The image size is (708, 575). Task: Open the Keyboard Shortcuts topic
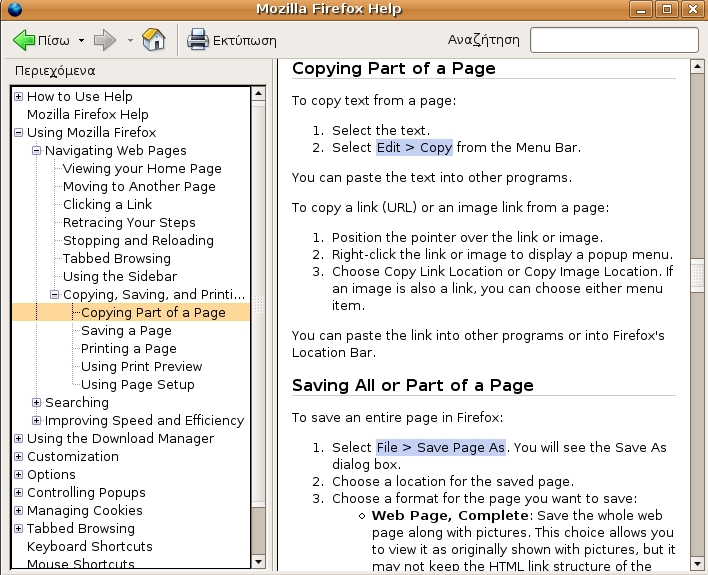click(x=89, y=547)
